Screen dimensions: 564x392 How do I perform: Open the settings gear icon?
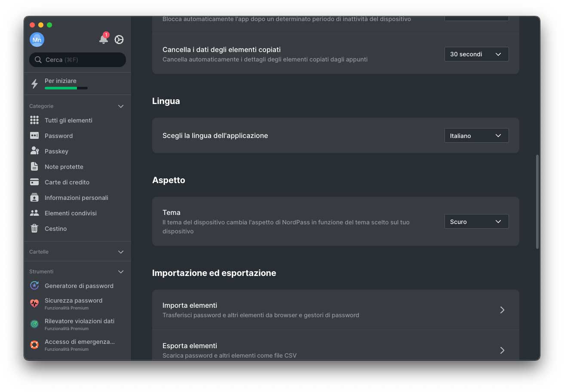click(x=119, y=40)
